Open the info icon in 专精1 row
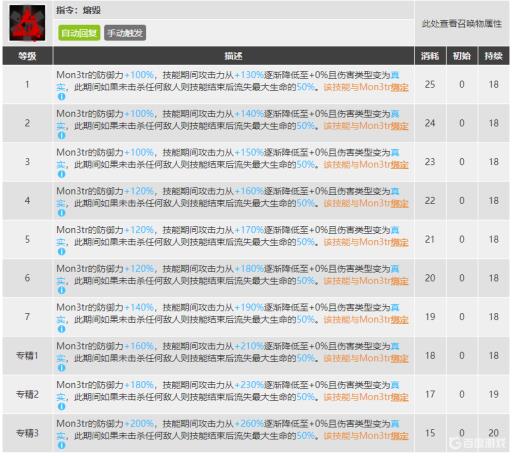This screenshot has height=456, width=512. 61,368
